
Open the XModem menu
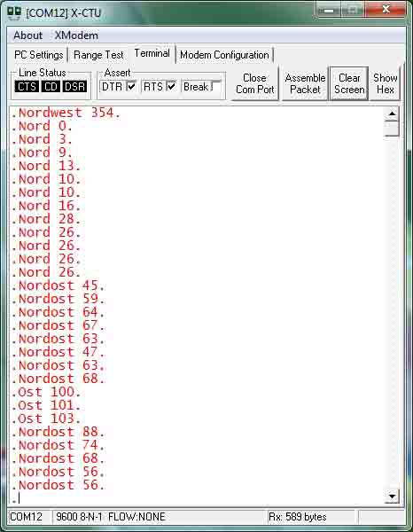76,35
